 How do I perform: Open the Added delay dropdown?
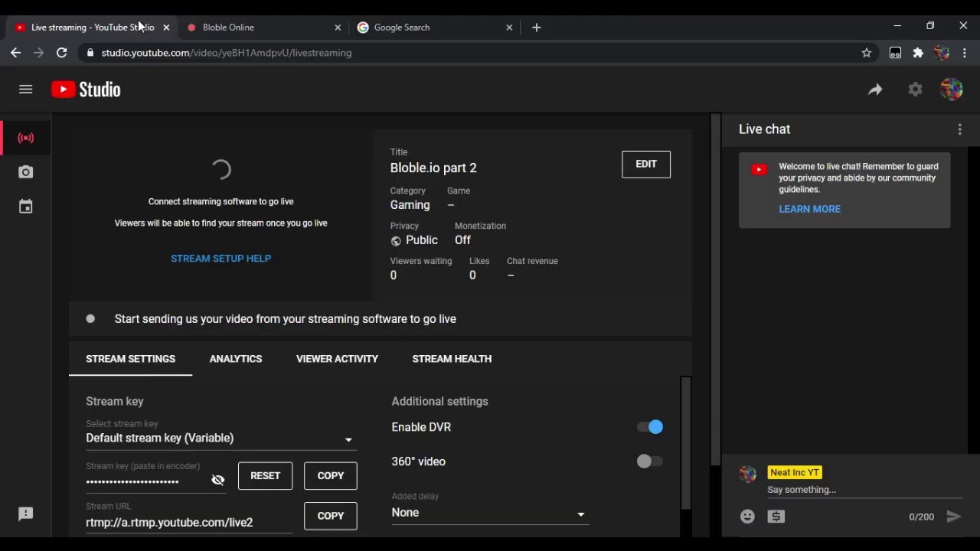coord(489,513)
